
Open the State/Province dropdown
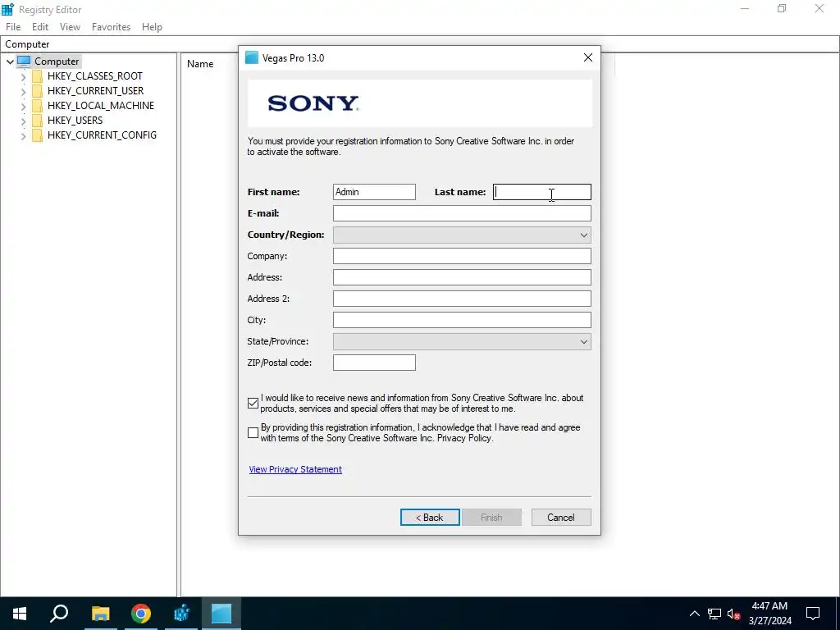(x=462, y=342)
